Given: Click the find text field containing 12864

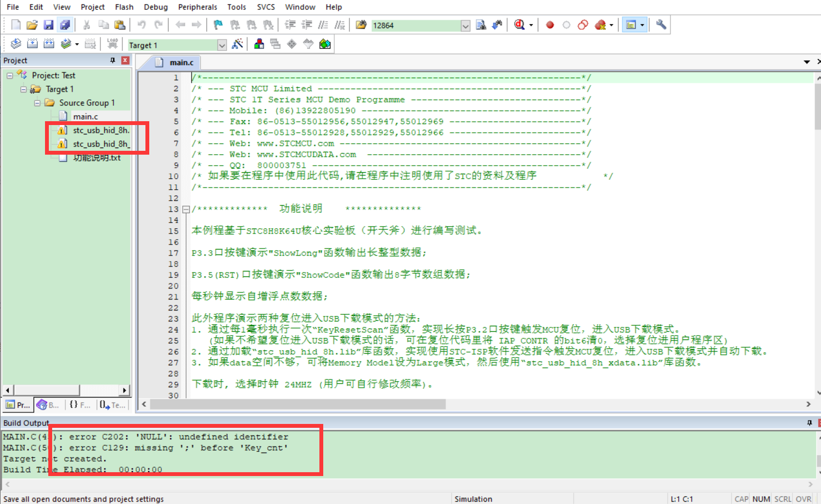Looking at the screenshot, I should tap(415, 26).
